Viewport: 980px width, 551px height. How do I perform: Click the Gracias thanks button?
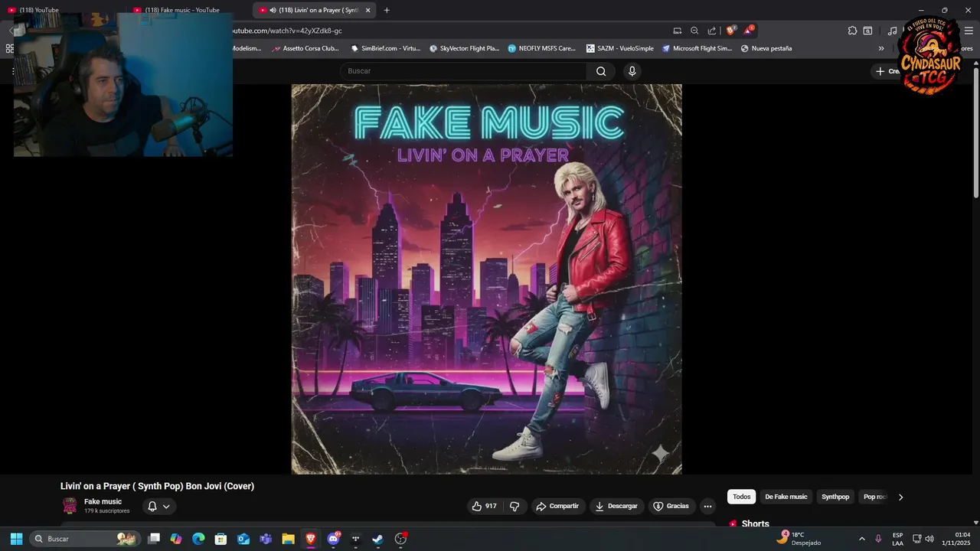[671, 506]
